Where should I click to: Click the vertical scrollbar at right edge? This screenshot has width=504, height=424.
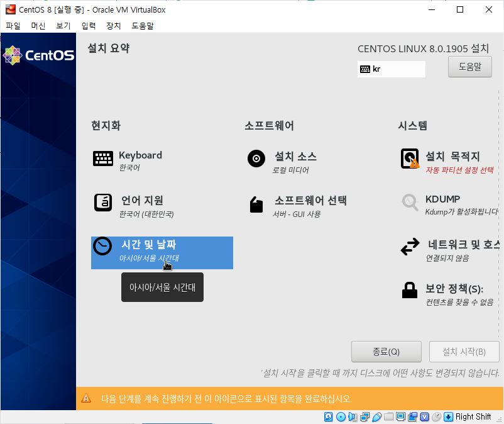coord(499,213)
